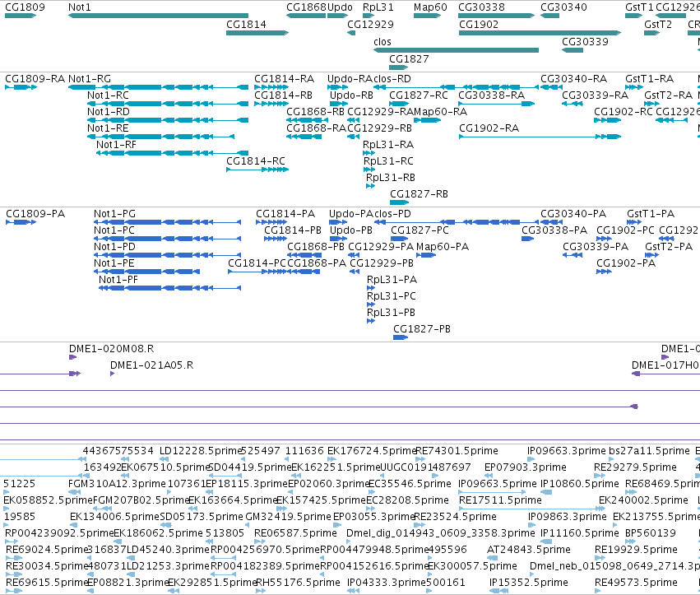
Task: Select the CG30339 gene bar
Action: coord(573,50)
